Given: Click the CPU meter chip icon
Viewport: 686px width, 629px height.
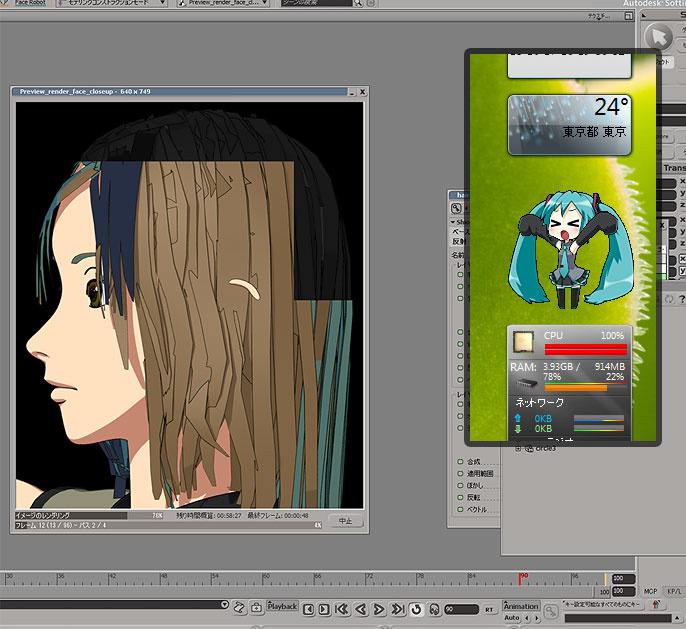Looking at the screenshot, I should pos(522,342).
